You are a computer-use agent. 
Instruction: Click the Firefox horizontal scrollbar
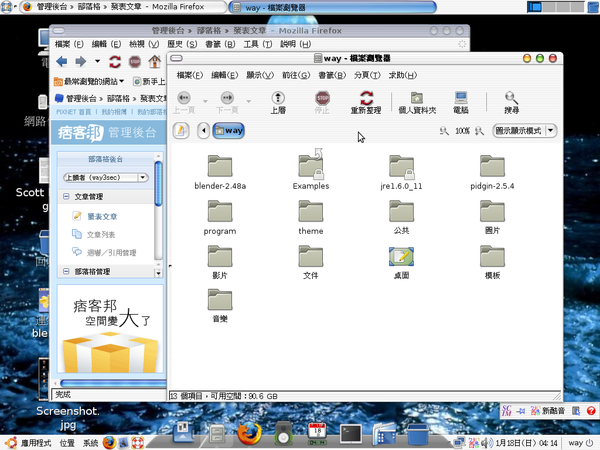pyautogui.click(x=113, y=383)
